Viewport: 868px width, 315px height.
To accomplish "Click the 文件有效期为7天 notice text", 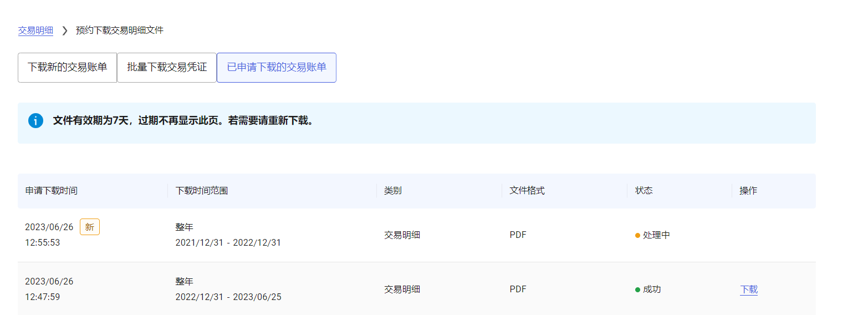I will click(183, 120).
